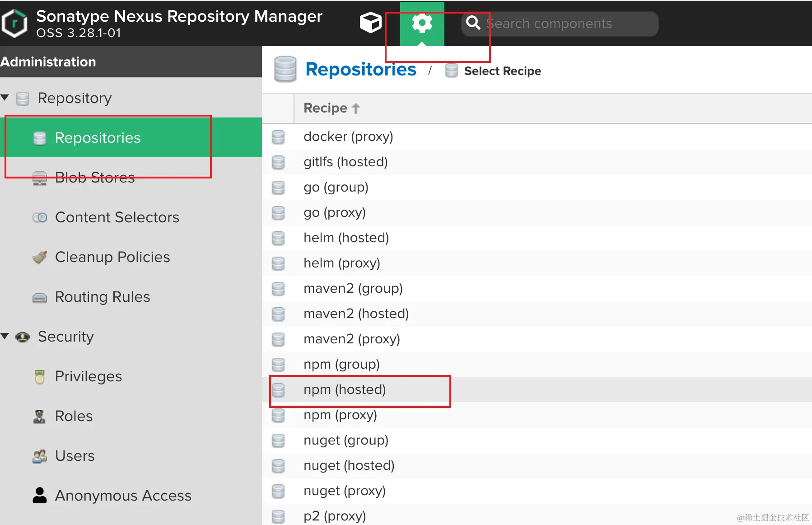Open the Administration gear icon
The height and width of the screenshot is (525, 812).
pos(422,23)
